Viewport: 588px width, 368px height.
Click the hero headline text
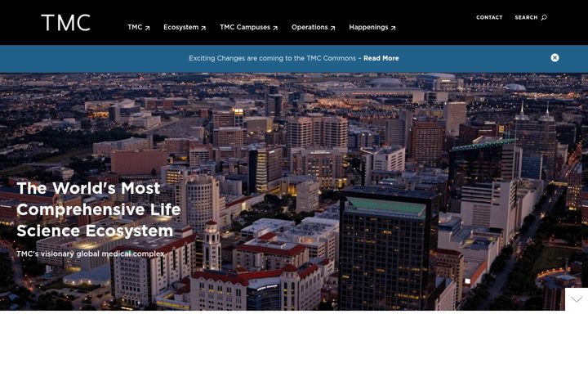(99, 209)
